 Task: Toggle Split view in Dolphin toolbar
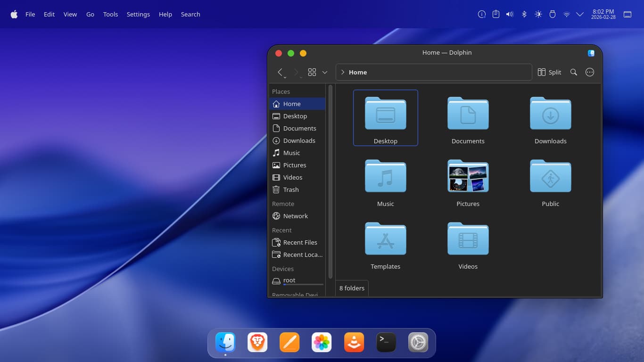click(549, 72)
